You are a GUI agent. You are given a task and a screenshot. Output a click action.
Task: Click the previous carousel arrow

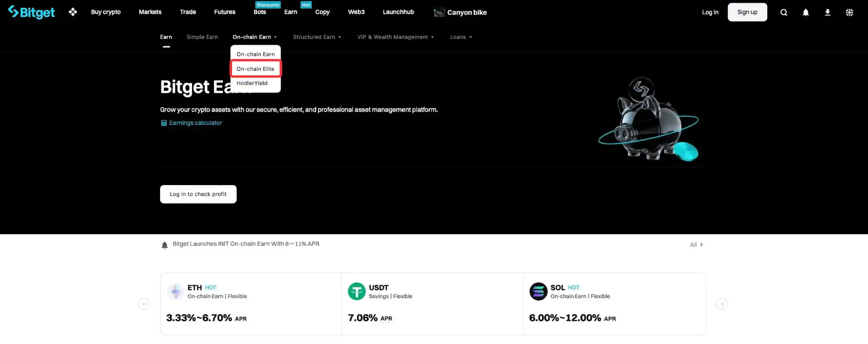tap(144, 304)
